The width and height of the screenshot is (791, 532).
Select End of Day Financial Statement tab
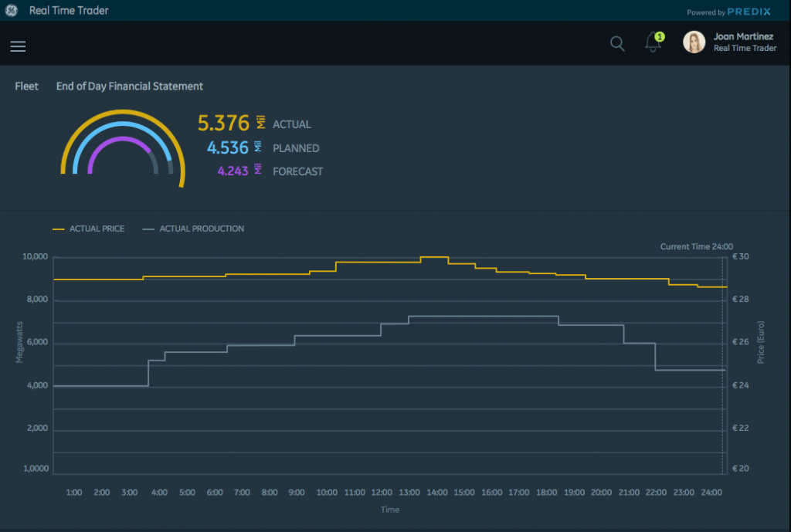point(130,86)
